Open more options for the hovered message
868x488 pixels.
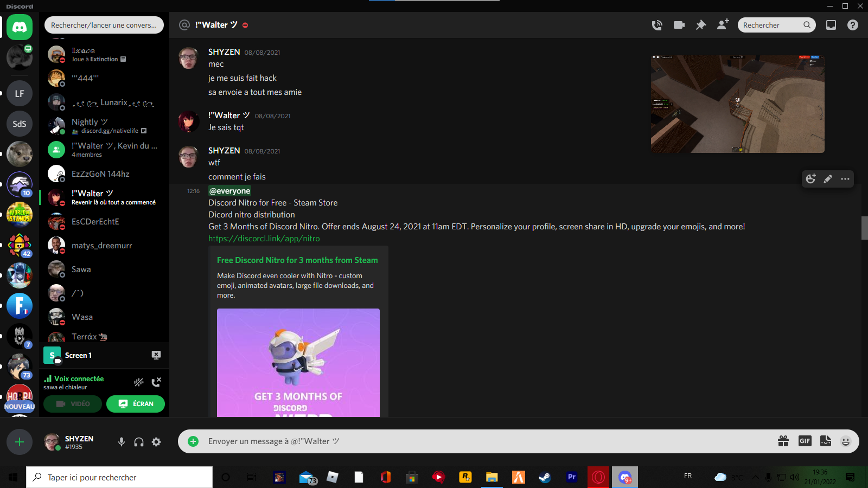click(845, 179)
